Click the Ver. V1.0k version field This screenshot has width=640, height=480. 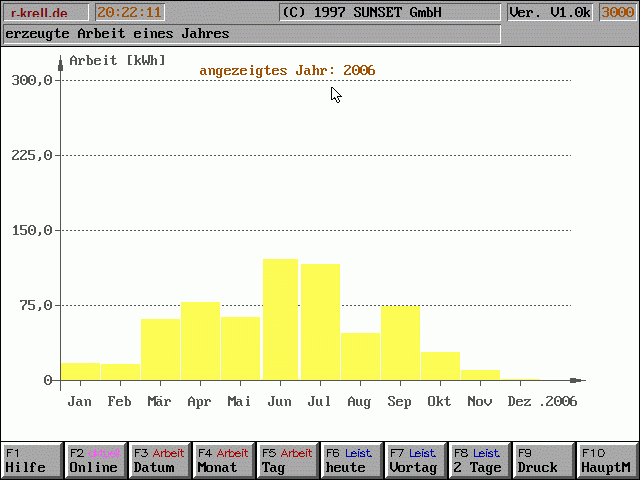[x=551, y=13]
